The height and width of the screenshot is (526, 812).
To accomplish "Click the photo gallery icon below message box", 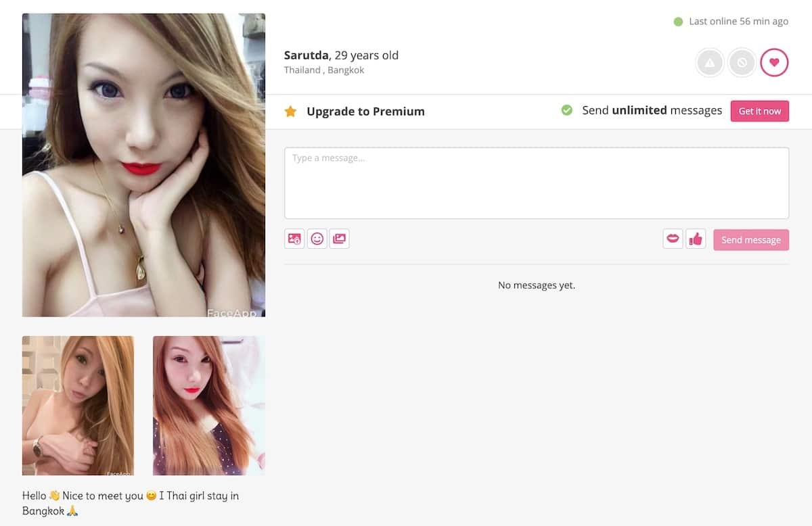I will point(339,239).
